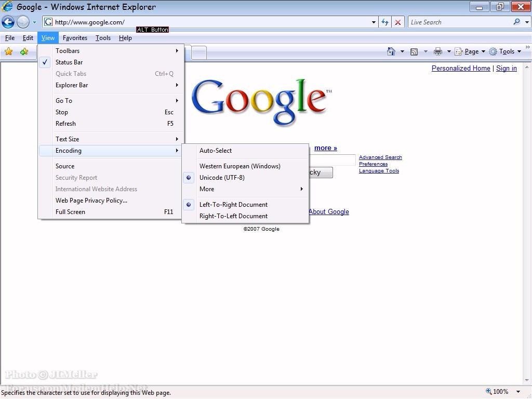The image size is (532, 399).
Task: Click the Live Search magnifier icon
Action: [516, 22]
